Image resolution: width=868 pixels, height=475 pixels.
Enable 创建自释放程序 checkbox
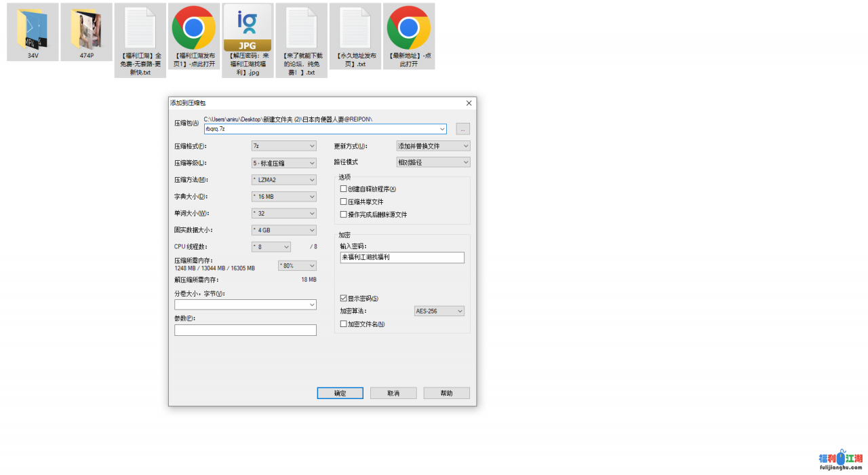coord(343,189)
